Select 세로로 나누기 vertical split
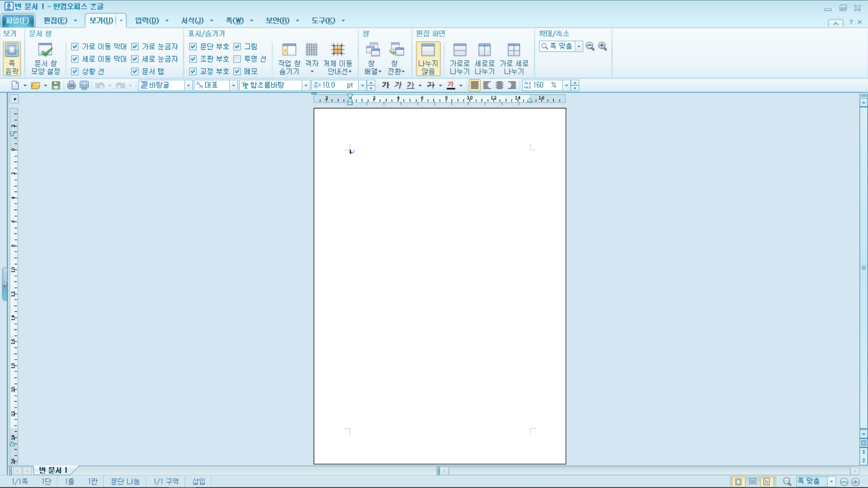This screenshot has width=868, height=488. coord(484,58)
